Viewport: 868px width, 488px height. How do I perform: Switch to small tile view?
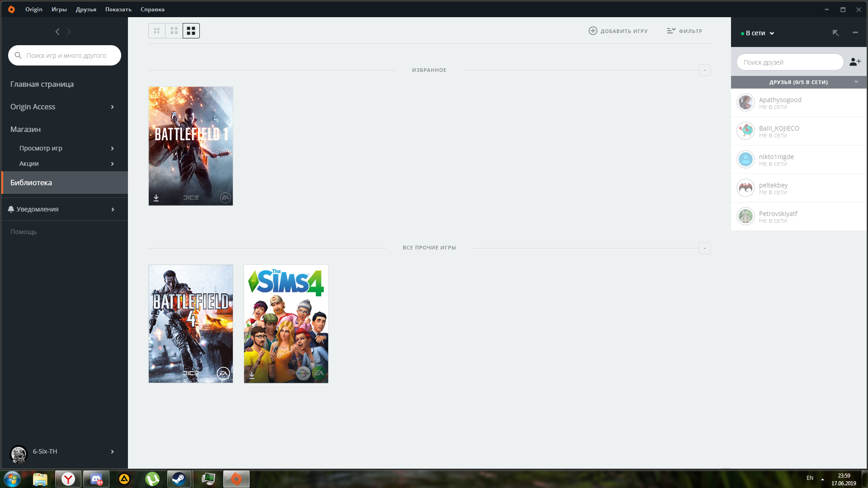click(157, 31)
